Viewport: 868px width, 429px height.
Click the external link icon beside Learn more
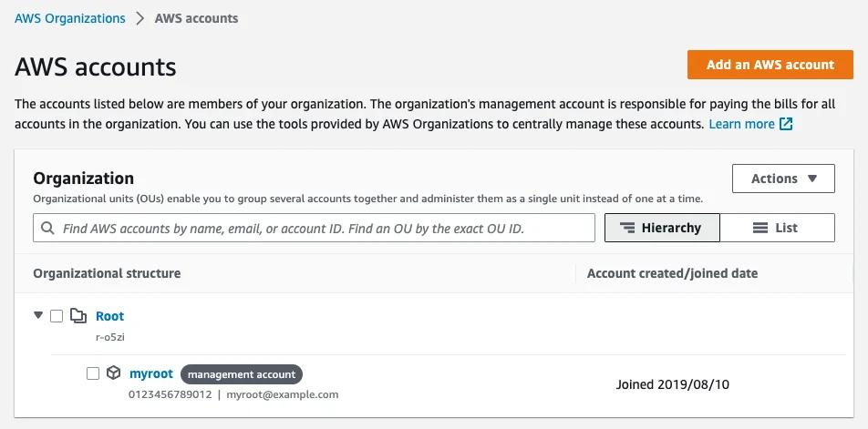click(x=786, y=124)
